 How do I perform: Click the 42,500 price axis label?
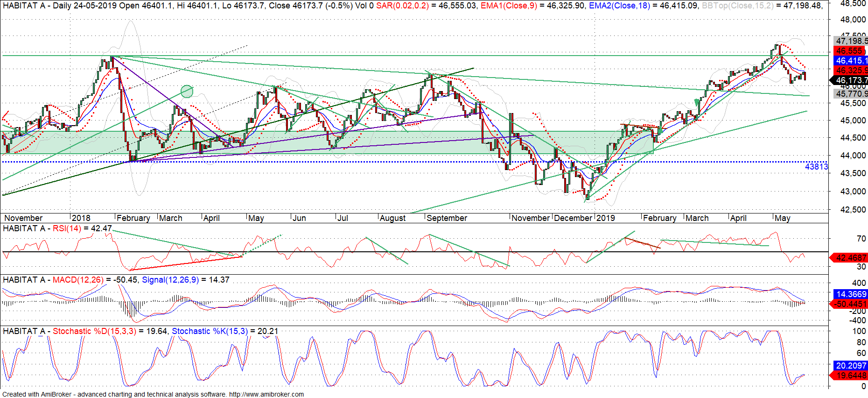[x=853, y=210]
